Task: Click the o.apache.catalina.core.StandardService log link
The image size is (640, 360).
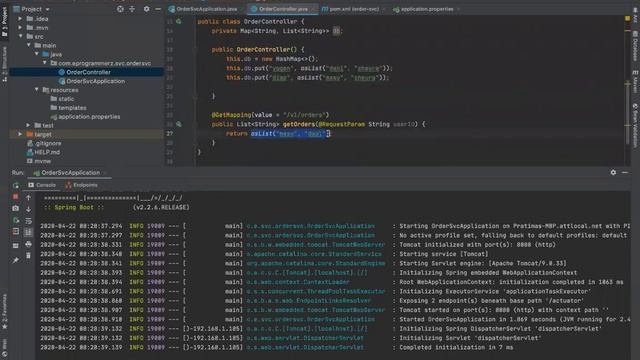Action: pos(313,254)
